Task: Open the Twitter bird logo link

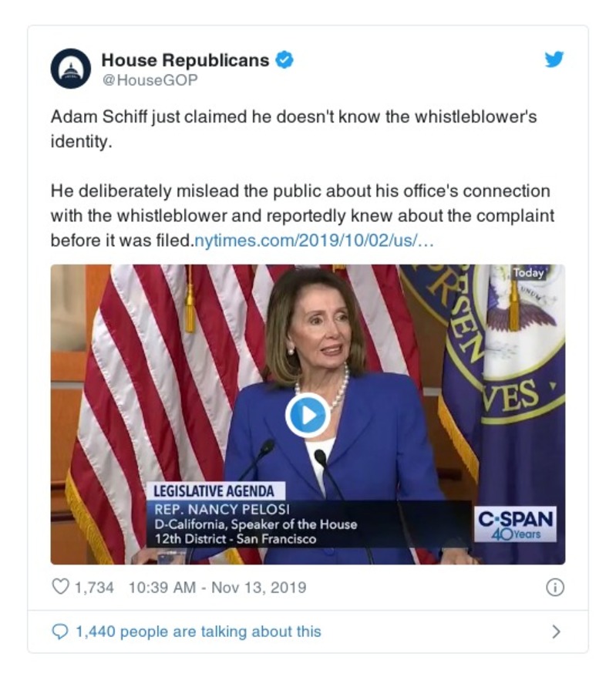Action: click(x=554, y=59)
